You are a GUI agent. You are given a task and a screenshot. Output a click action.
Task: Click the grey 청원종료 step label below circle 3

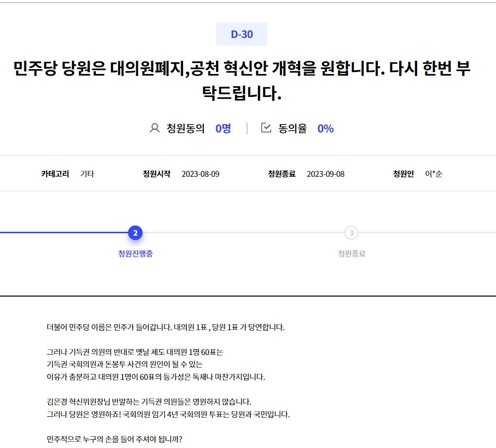[x=351, y=254]
